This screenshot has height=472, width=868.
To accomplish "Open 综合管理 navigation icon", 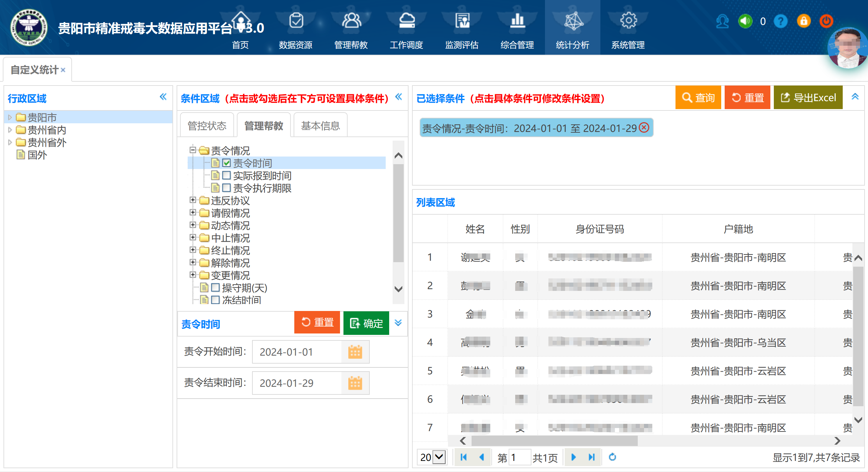I will 517,21.
